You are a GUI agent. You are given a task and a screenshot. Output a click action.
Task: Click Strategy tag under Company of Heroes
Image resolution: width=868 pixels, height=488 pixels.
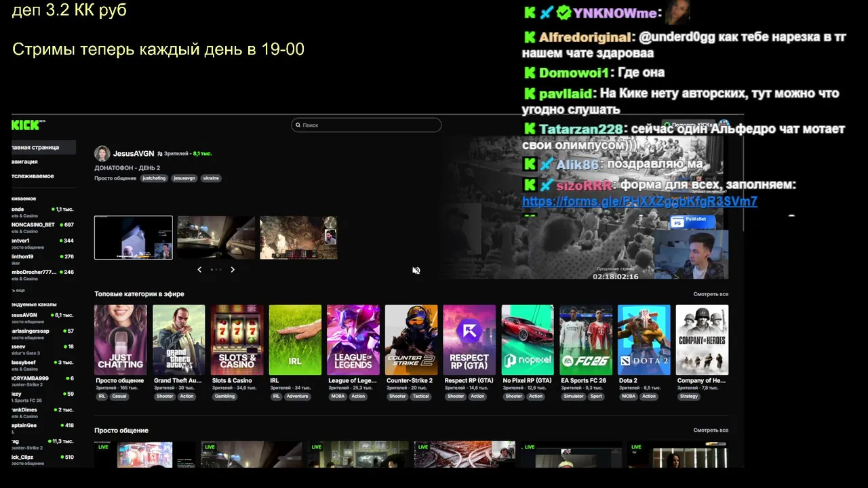point(689,396)
